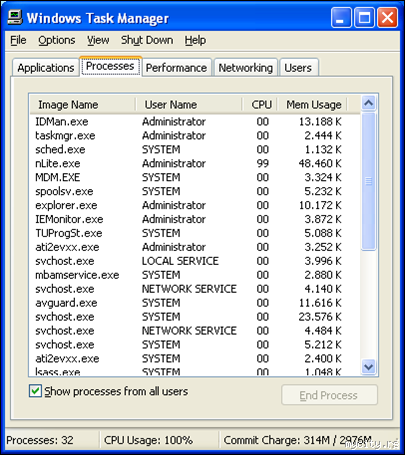Click the End Process button
Viewport: 405px width, 455px height.
[x=329, y=395]
